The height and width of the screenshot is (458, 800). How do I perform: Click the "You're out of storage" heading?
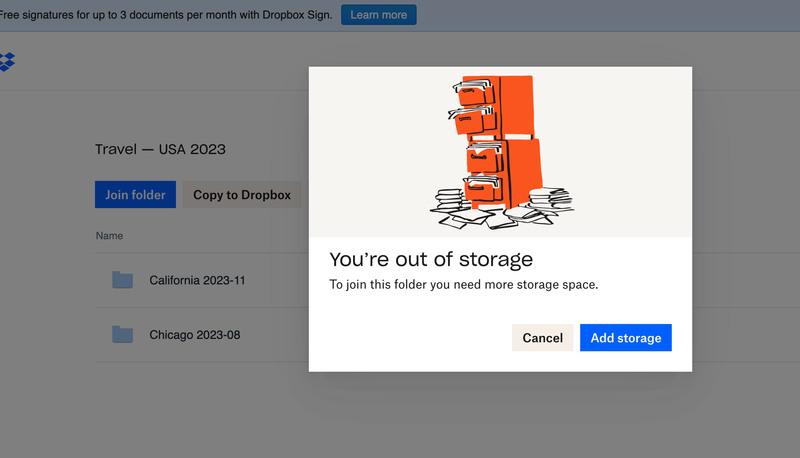[431, 260]
